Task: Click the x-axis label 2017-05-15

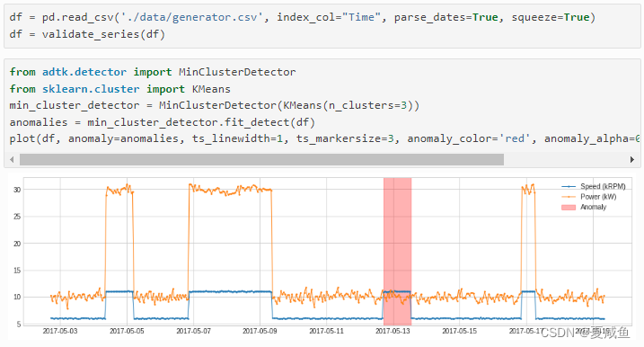Action: tap(460, 331)
